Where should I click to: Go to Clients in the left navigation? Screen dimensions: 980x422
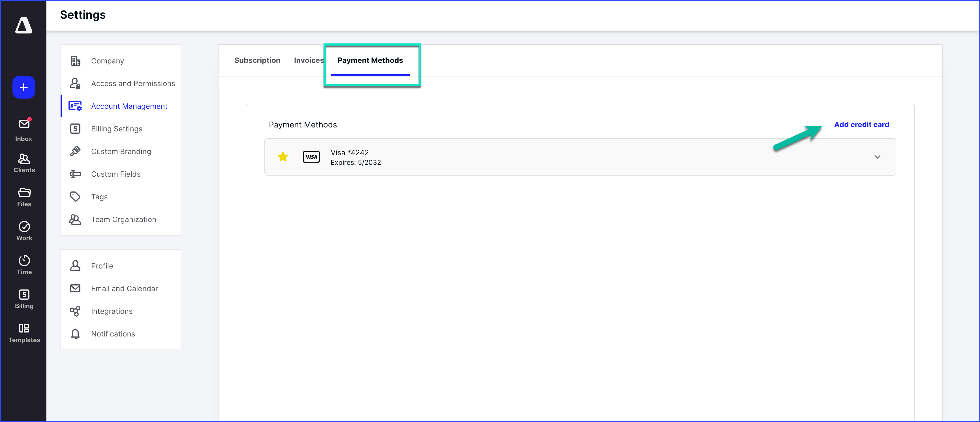23,163
